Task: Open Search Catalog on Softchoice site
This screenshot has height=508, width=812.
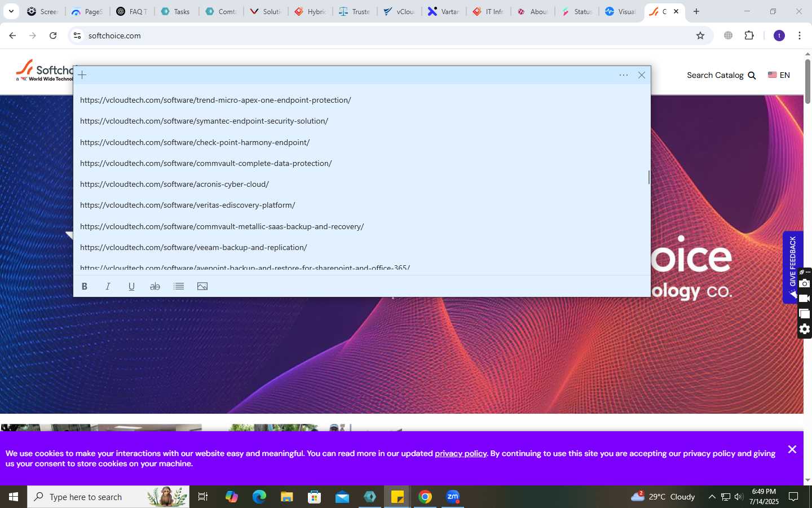Action: pyautogui.click(x=721, y=75)
